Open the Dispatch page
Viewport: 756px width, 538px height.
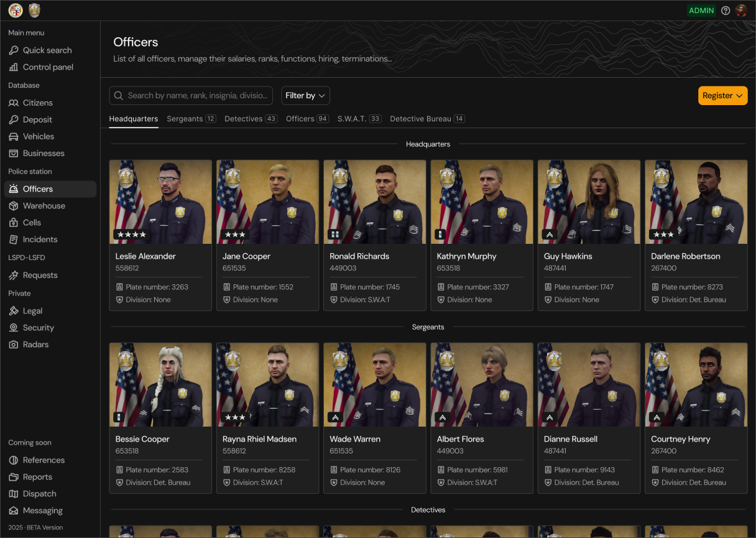(x=50, y=494)
